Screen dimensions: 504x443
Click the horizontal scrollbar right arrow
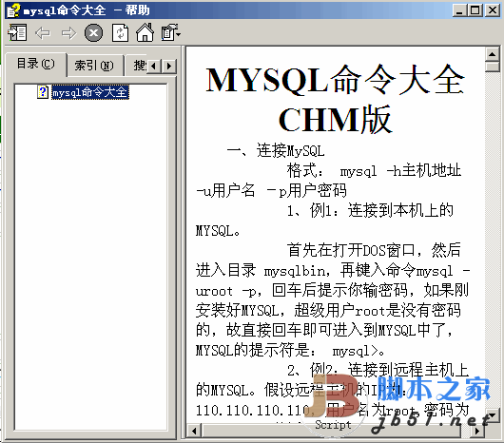pyautogui.click(x=477, y=431)
